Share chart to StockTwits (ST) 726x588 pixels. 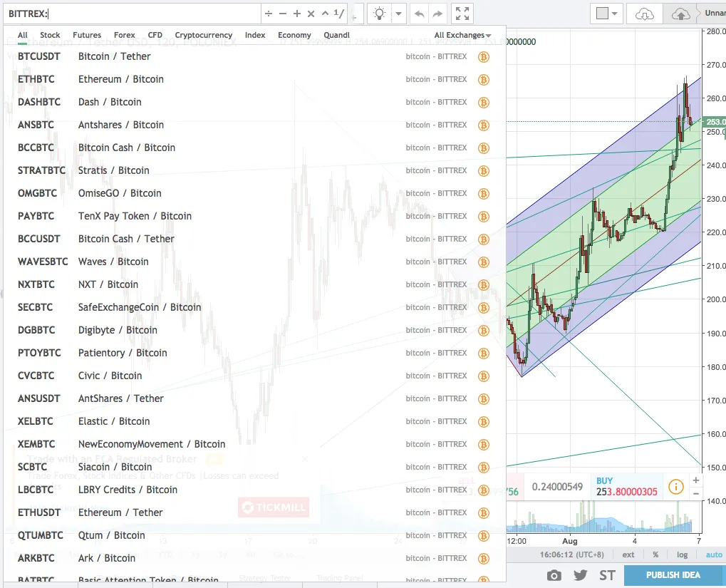click(x=607, y=575)
